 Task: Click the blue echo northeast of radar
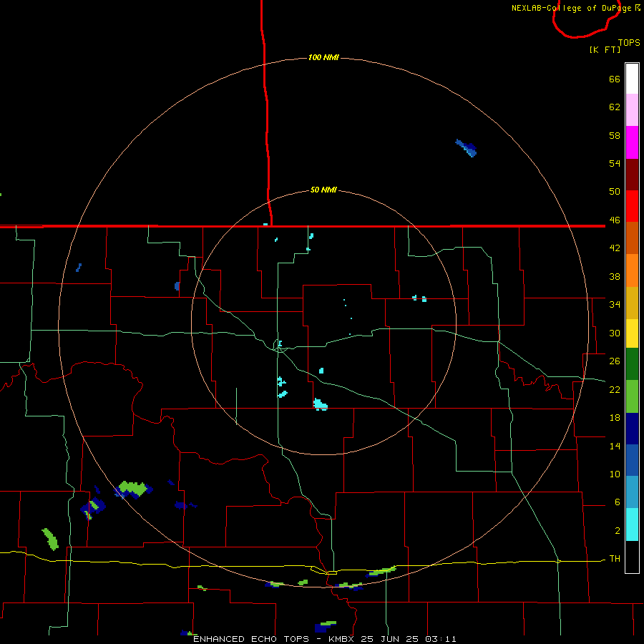467,148
